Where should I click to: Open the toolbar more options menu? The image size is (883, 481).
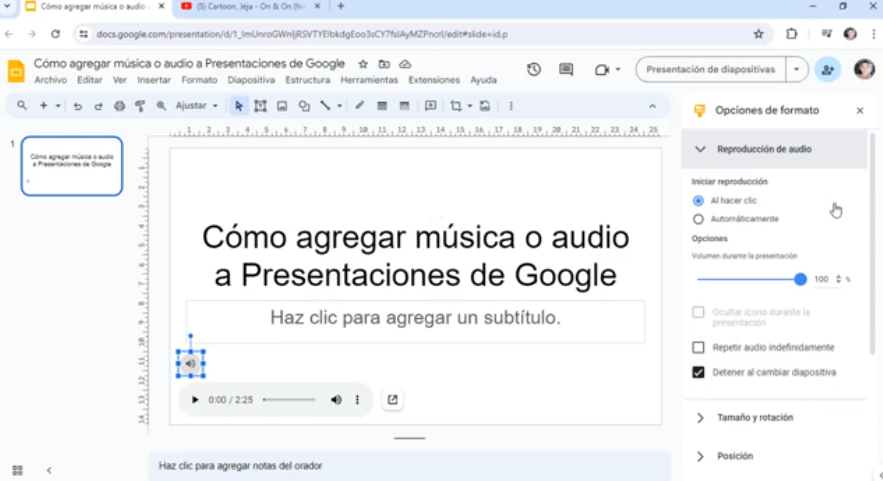click(511, 106)
